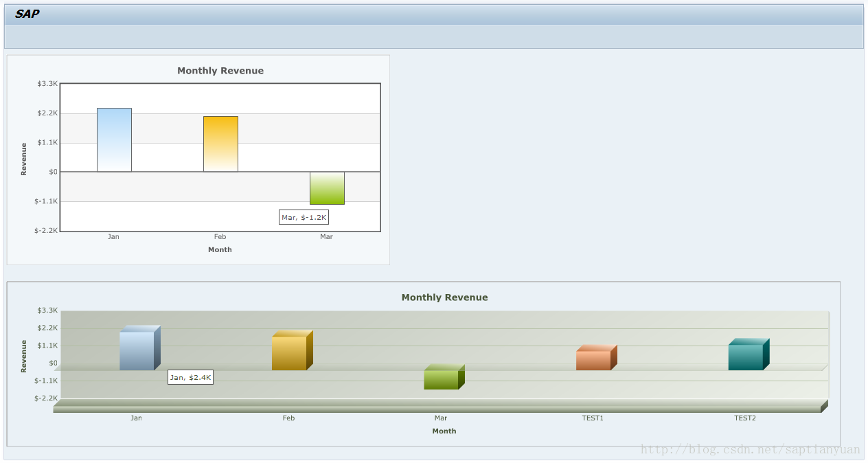The width and height of the screenshot is (868, 463).
Task: Click the TEST2 axis label
Action: (745, 418)
